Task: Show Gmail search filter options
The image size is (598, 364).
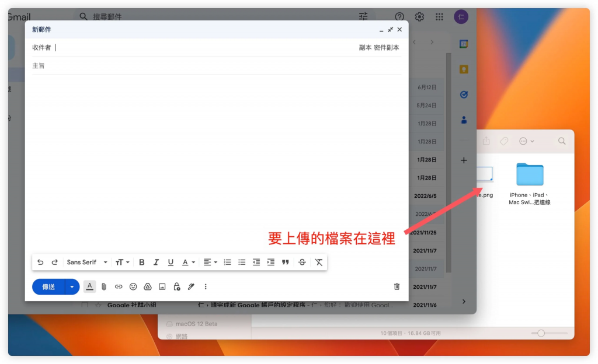Action: (x=363, y=16)
